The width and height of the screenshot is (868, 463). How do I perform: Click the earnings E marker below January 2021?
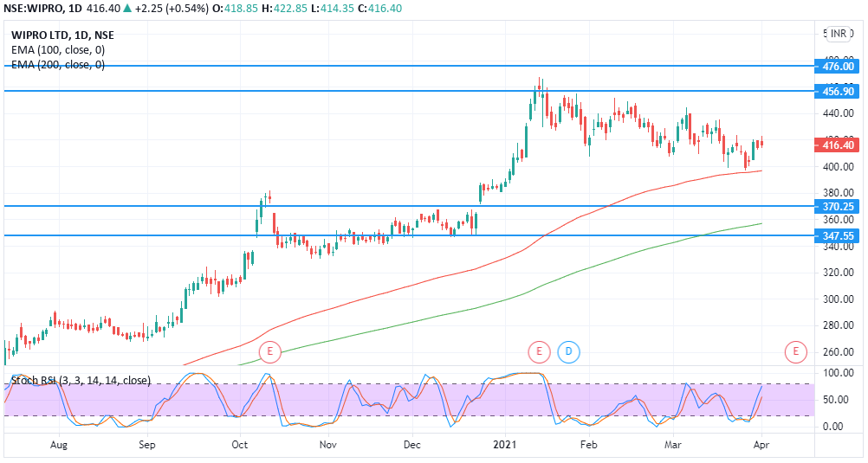[539, 351]
